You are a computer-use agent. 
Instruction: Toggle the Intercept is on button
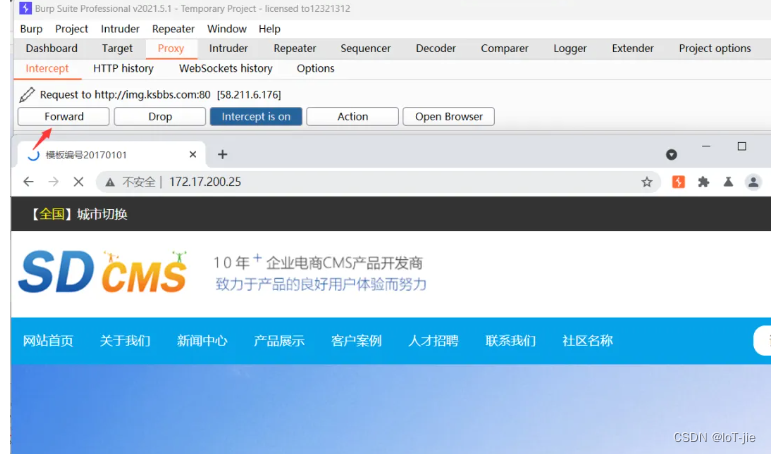click(256, 117)
